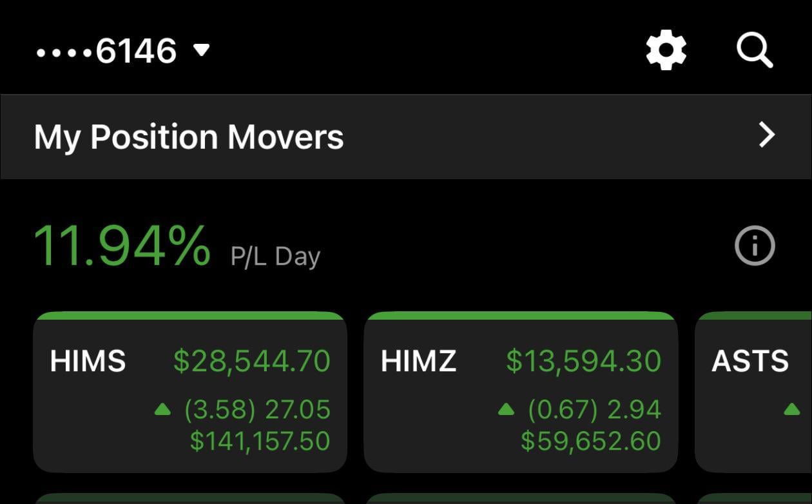Select the $13,594.30 amount on HIMZ
812x504 pixels.
(583, 361)
